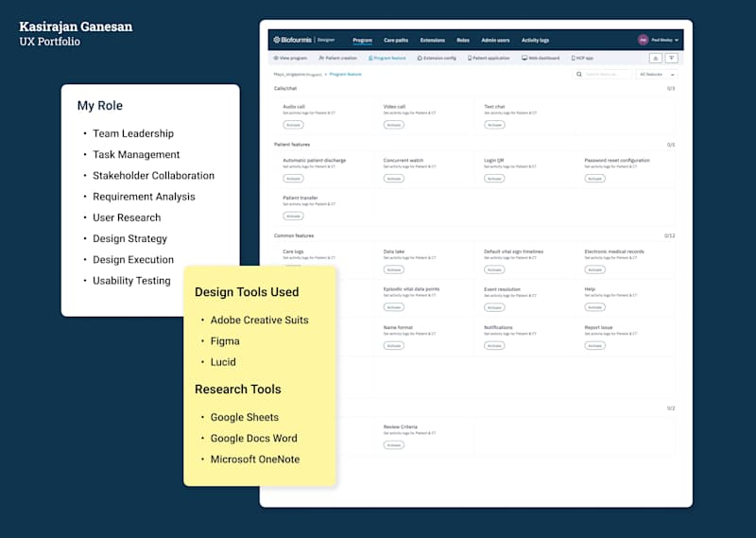The width and height of the screenshot is (756, 538).
Task: Click the Care logs feature title
Action: click(293, 252)
